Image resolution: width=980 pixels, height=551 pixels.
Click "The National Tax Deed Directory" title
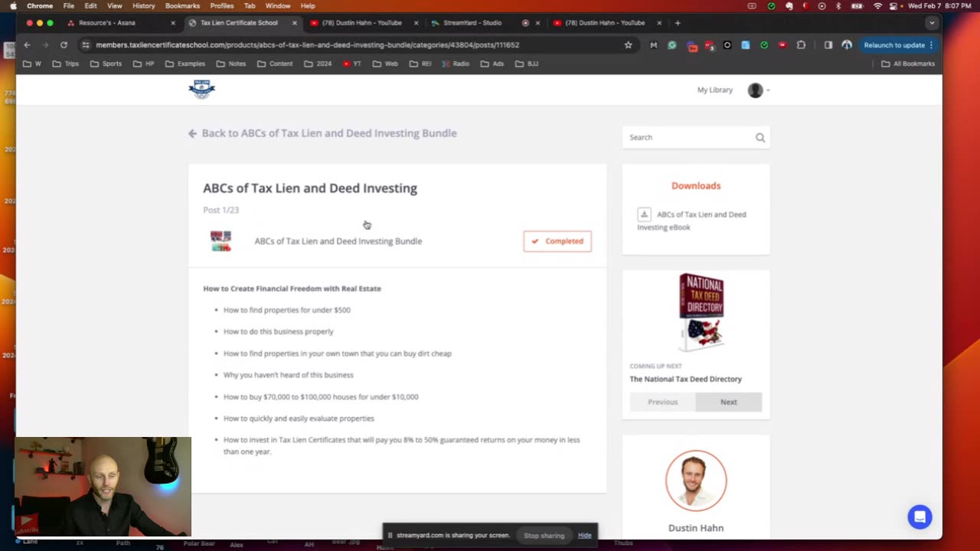tap(686, 379)
